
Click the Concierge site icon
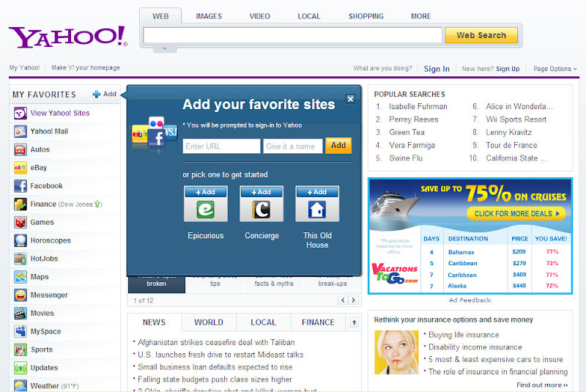click(262, 210)
